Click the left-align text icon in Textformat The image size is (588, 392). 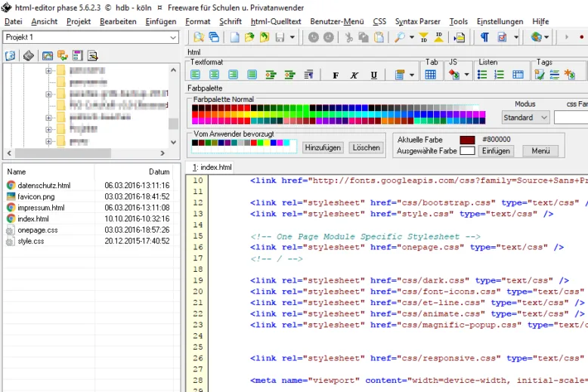pyautogui.click(x=196, y=75)
